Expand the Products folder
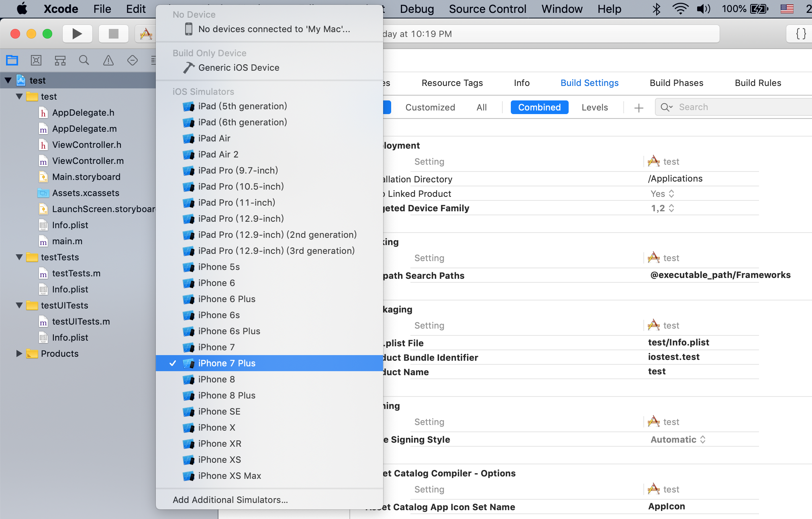Viewport: 812px width, 519px height. [x=19, y=353]
